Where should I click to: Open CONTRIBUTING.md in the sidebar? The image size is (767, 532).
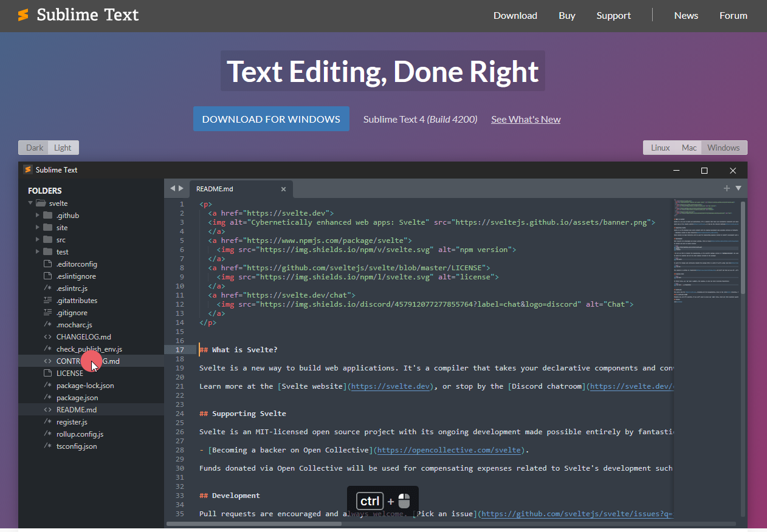91,361
